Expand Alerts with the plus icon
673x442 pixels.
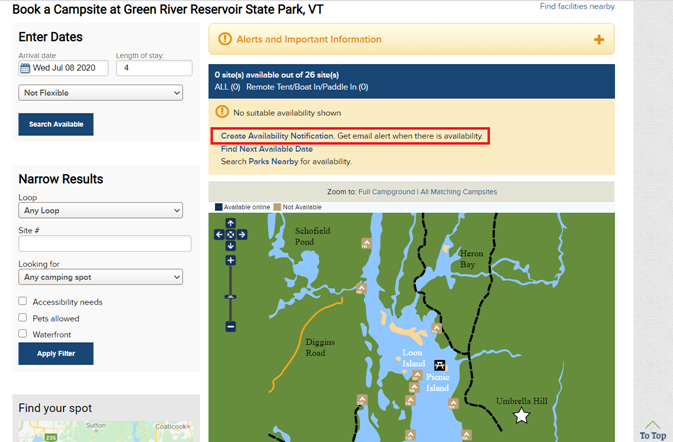point(599,39)
